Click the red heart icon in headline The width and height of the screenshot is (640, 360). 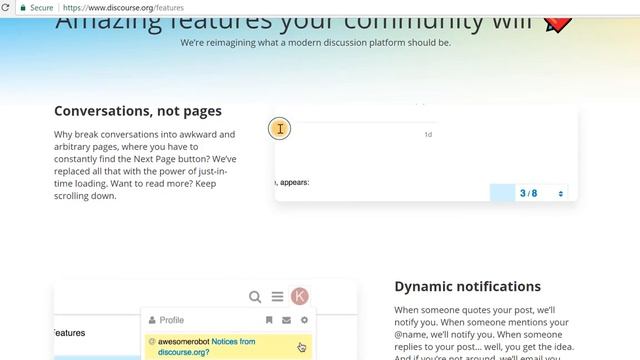coord(558,24)
